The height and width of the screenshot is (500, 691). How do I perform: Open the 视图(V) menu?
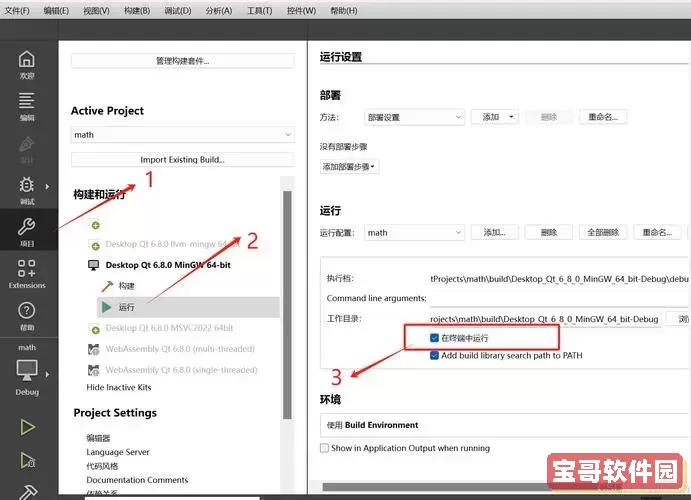click(x=97, y=11)
